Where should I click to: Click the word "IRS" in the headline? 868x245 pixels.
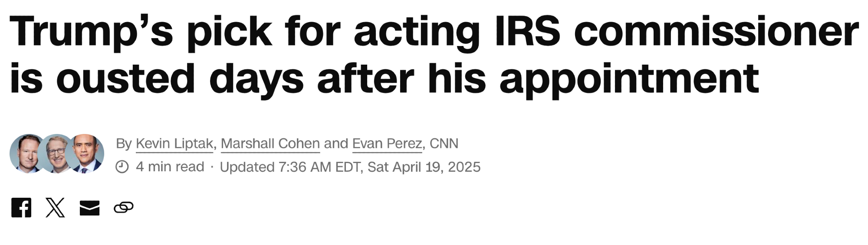click(x=527, y=31)
